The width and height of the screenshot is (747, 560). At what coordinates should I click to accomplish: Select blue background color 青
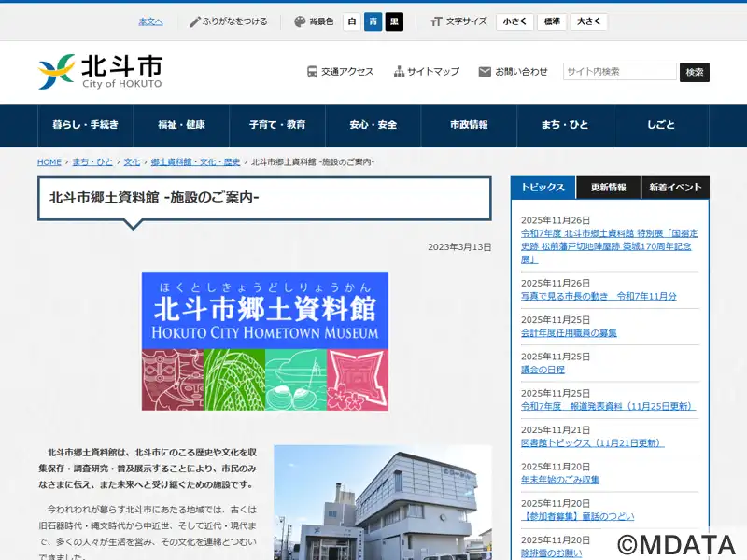click(373, 21)
